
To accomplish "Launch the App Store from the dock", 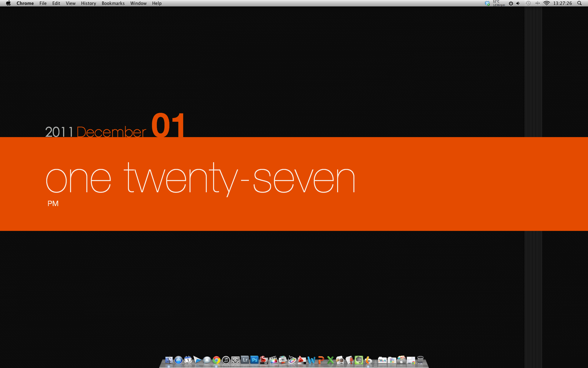I will [x=179, y=360].
